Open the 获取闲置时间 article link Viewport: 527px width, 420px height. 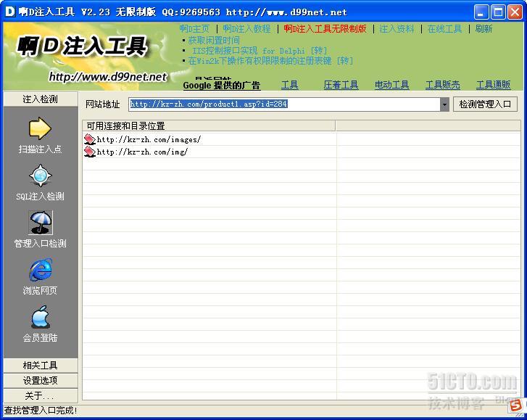(x=214, y=41)
